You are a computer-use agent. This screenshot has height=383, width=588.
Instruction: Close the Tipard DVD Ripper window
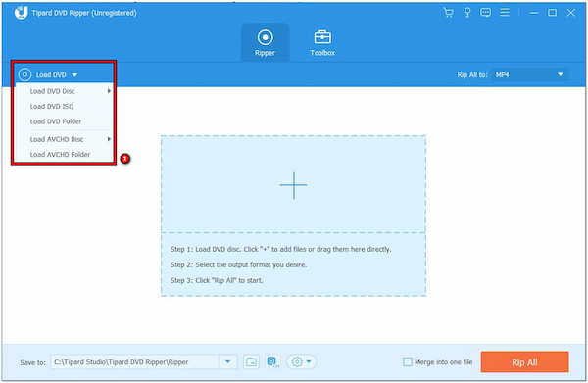pyautogui.click(x=570, y=13)
